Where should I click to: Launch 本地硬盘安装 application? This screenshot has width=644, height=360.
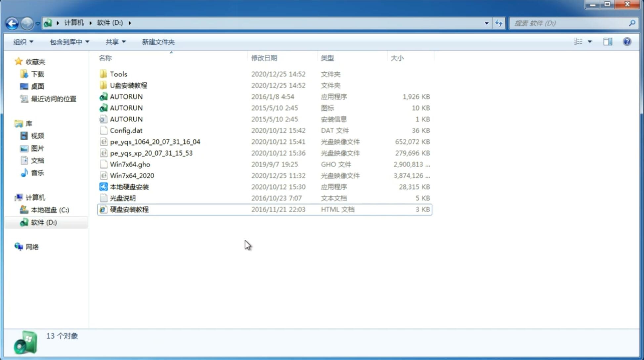pos(129,187)
